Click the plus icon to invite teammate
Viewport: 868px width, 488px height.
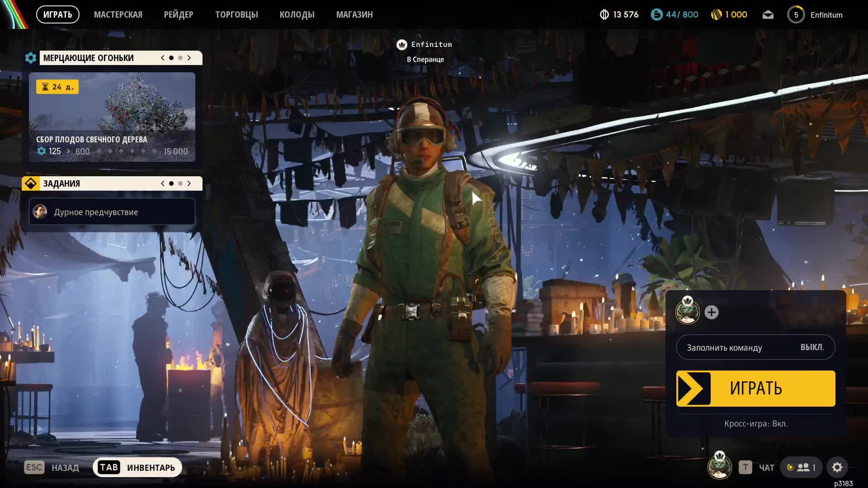711,312
